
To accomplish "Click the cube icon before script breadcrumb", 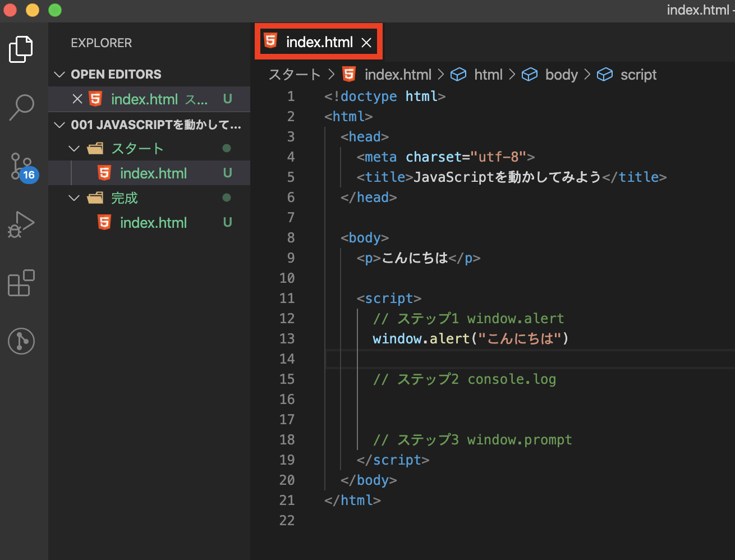I will tap(605, 75).
